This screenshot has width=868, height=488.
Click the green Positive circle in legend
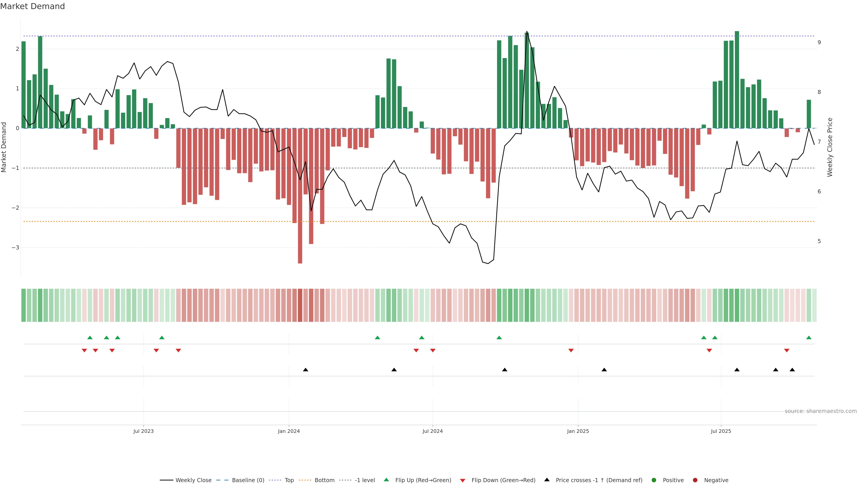654,480
